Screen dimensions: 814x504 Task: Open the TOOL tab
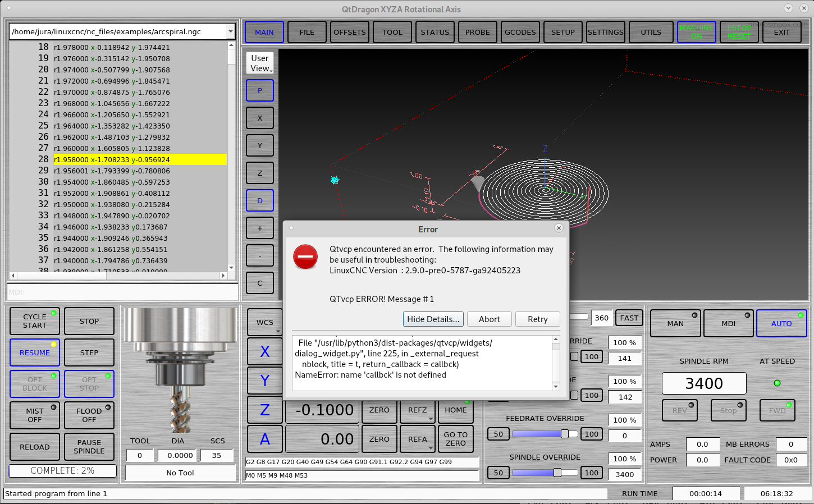point(392,32)
